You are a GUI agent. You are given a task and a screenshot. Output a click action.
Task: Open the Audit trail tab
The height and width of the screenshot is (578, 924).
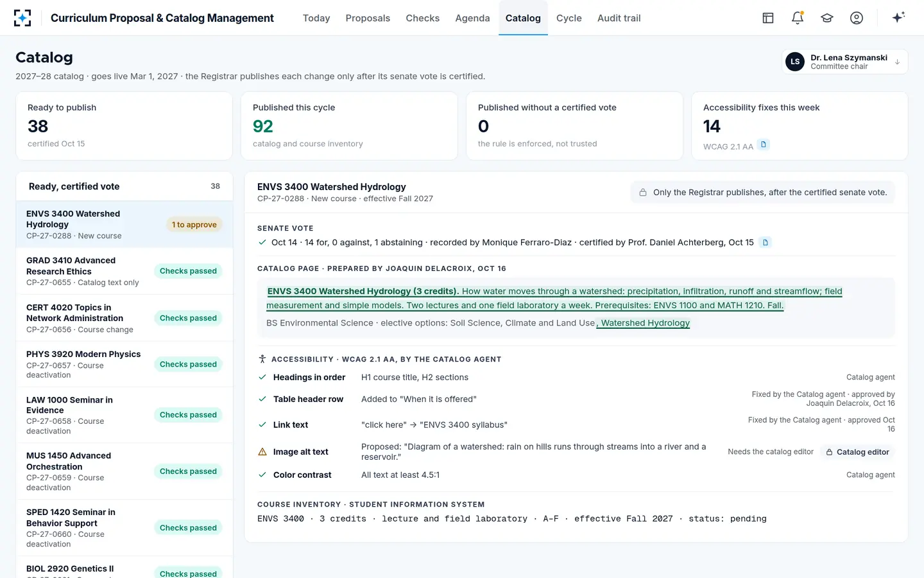pos(619,18)
